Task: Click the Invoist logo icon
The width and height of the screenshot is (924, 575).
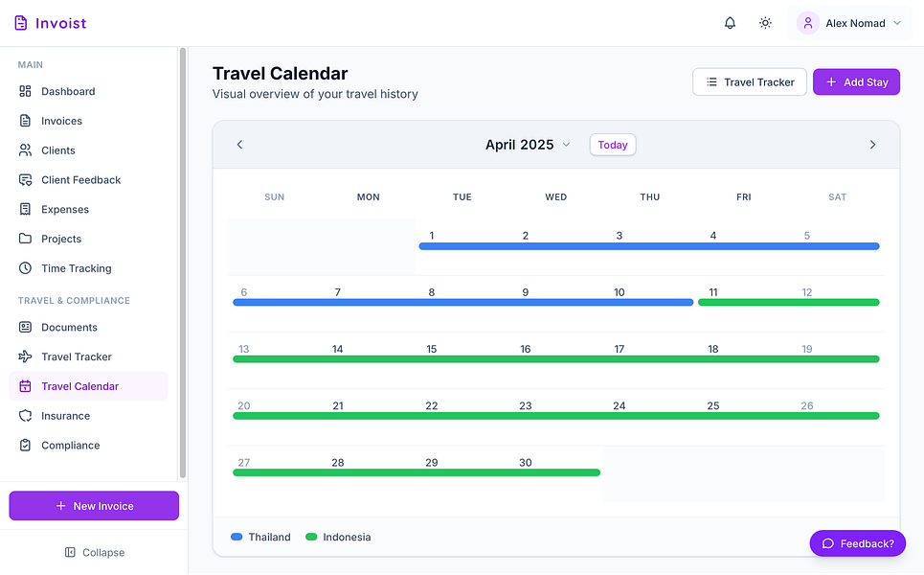Action: pyautogui.click(x=21, y=23)
